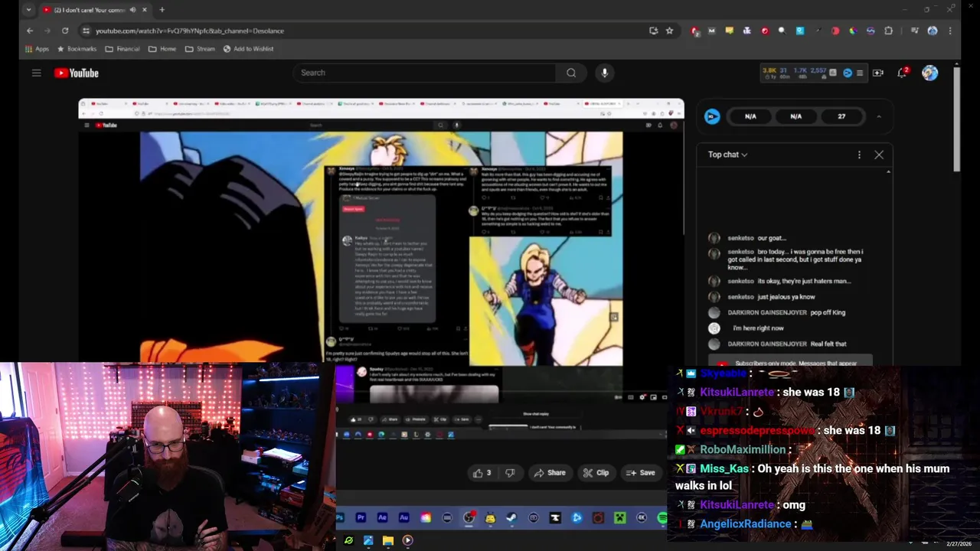The height and width of the screenshot is (551, 980).
Task: Open the Chrome extensions puzzle icon
Action: (x=888, y=31)
